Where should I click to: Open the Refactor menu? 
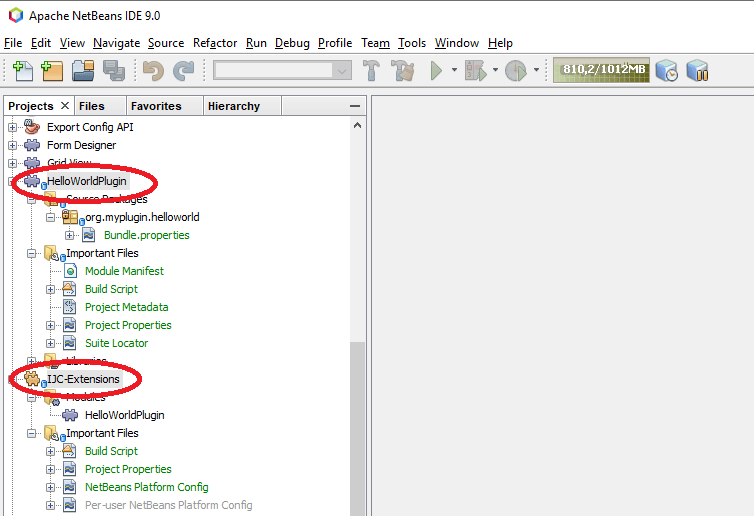(x=215, y=43)
